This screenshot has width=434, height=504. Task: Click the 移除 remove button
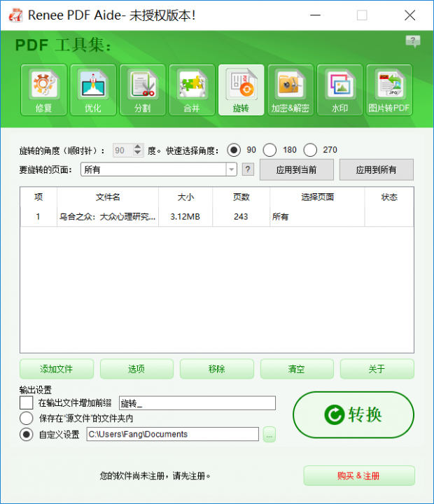pyautogui.click(x=217, y=369)
